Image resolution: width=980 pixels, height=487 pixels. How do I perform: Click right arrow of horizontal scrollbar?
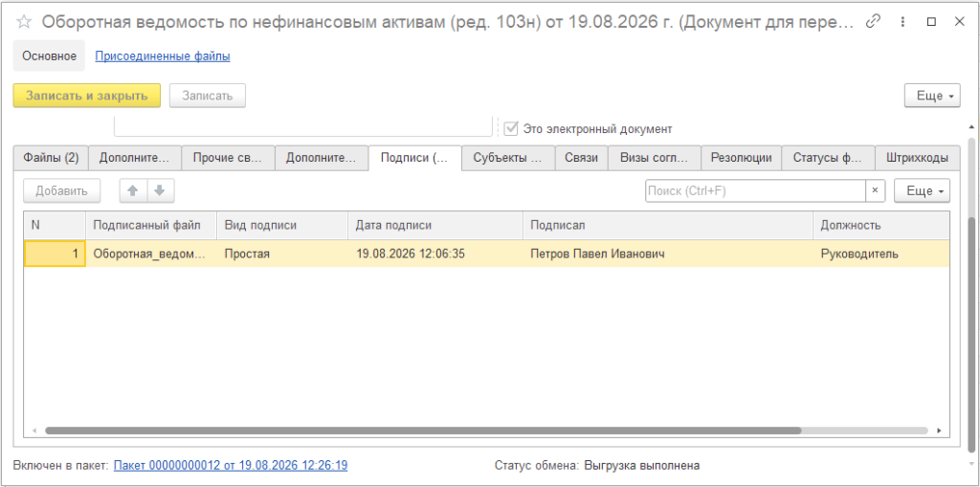click(x=939, y=431)
